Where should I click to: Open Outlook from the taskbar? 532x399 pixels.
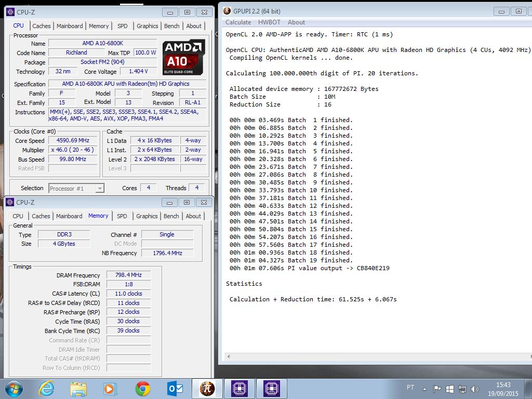pyautogui.click(x=175, y=389)
